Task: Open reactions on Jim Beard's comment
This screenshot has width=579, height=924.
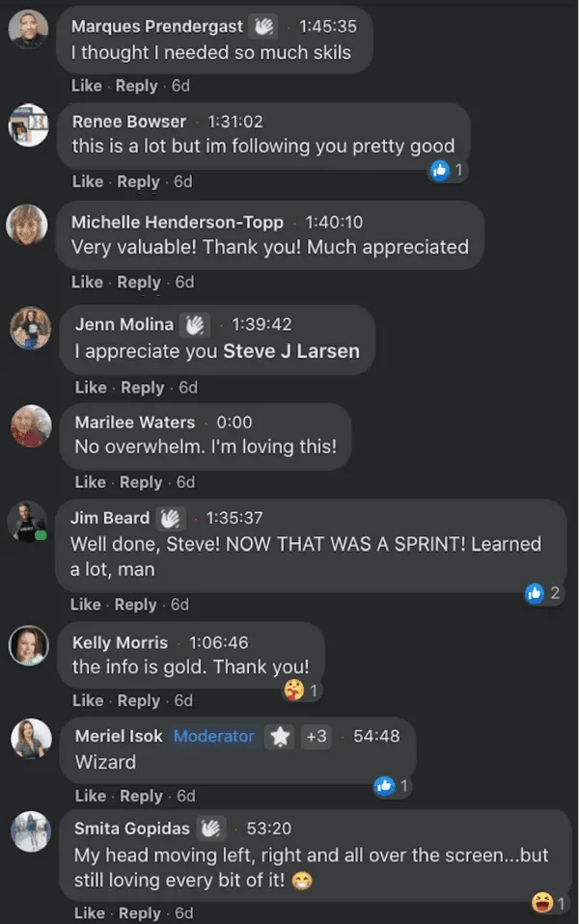Action: pyautogui.click(x=542, y=593)
